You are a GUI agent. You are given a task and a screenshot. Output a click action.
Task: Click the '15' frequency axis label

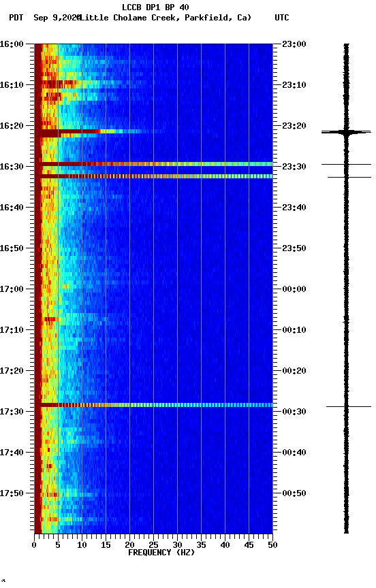[106, 545]
